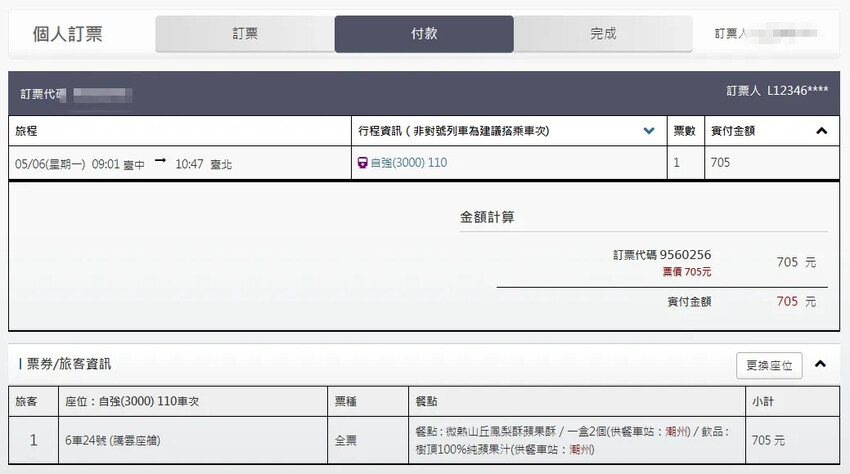The height and width of the screenshot is (474, 850).
Task: Click the 票種 column header
Action: [368, 401]
